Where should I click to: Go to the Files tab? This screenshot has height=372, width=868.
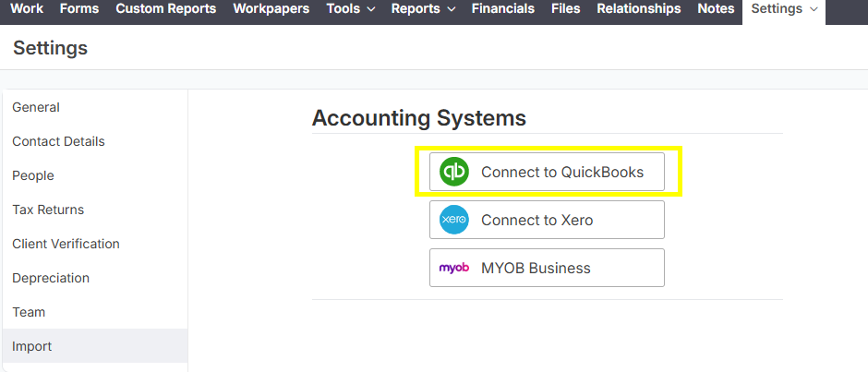[566, 9]
